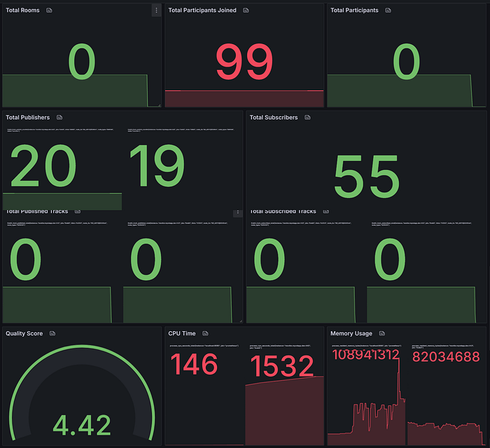Click the green sparkline in Total Rooms panel

click(x=75, y=90)
